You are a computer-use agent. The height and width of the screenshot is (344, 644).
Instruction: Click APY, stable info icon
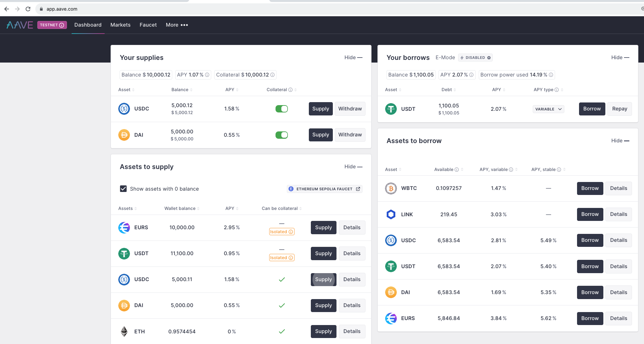tap(559, 170)
